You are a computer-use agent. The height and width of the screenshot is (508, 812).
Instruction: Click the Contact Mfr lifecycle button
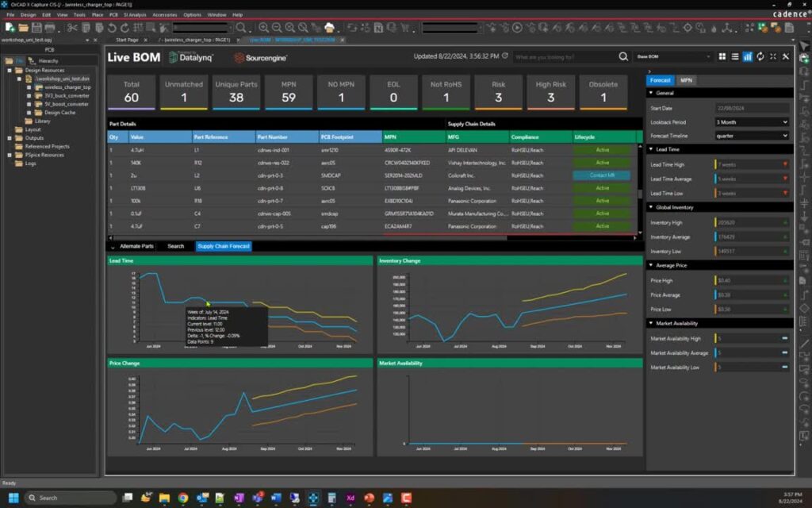tap(602, 175)
